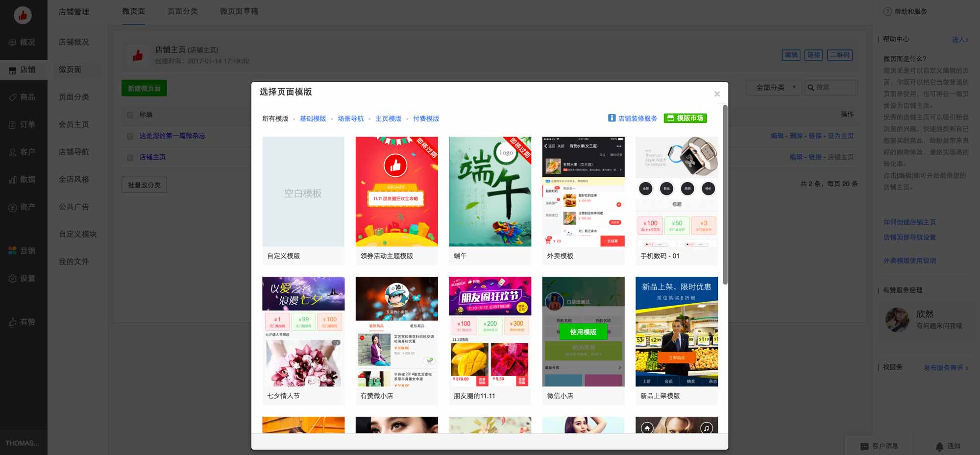Open the 商品 products sidebar icon
980x455 pixels.
click(13, 97)
